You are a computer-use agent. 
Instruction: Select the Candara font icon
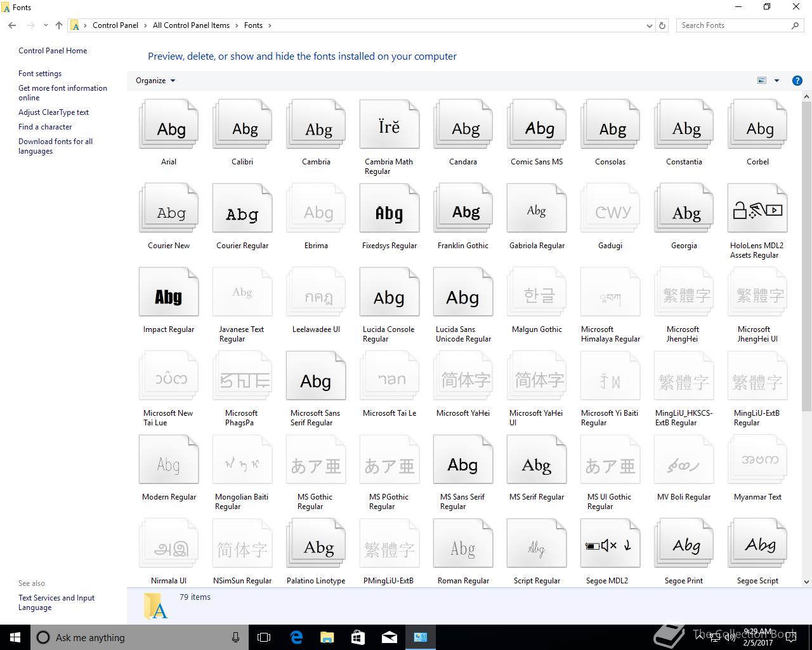point(463,124)
